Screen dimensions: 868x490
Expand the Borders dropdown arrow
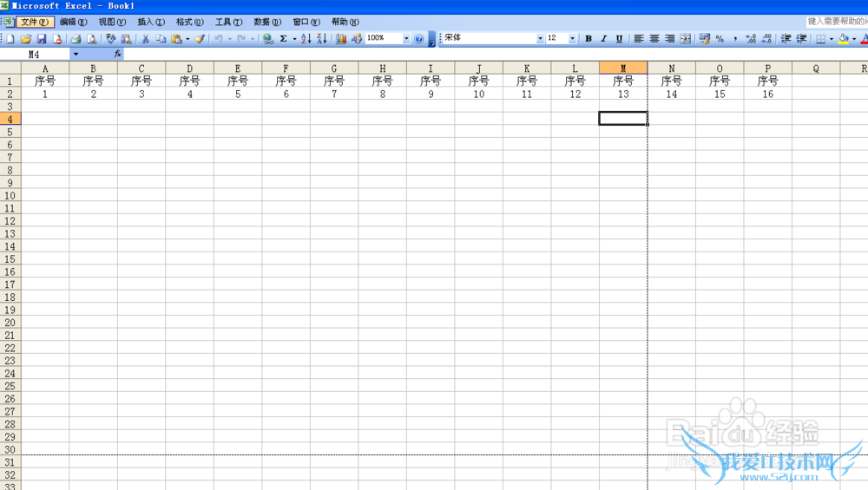[x=832, y=39]
